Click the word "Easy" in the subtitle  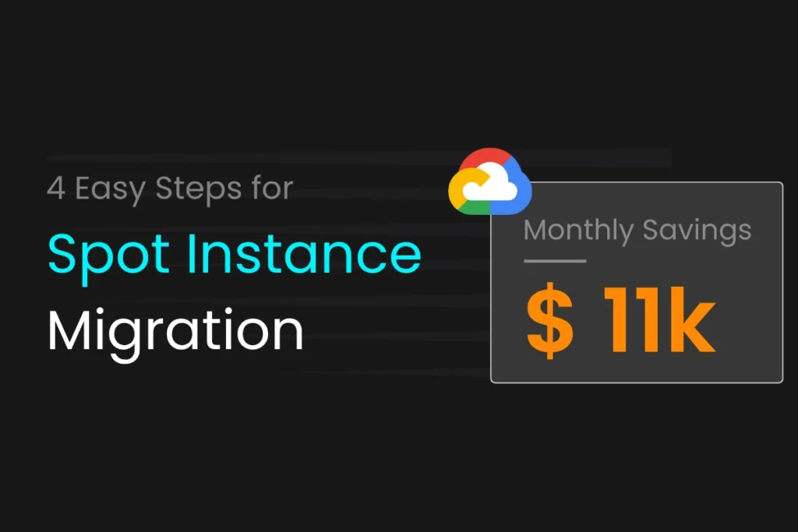[108, 190]
